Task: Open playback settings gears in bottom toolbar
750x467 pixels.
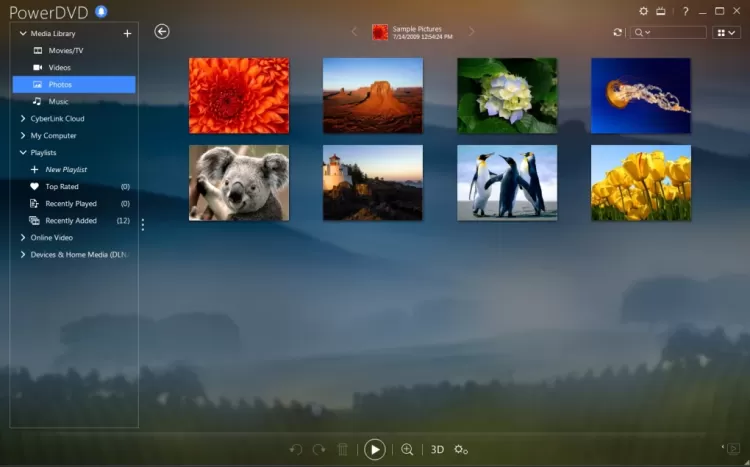Action: (461, 450)
